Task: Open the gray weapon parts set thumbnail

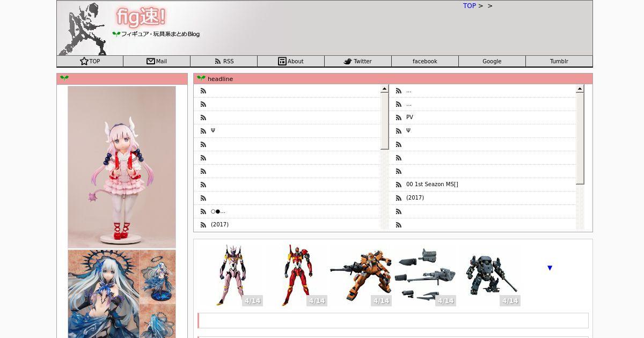Action: 425,275
